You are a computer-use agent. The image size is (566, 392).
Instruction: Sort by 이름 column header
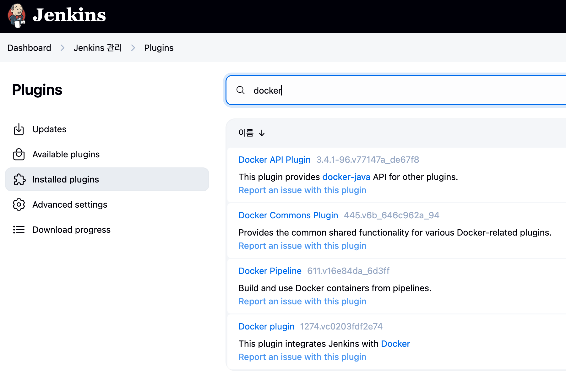click(x=246, y=133)
